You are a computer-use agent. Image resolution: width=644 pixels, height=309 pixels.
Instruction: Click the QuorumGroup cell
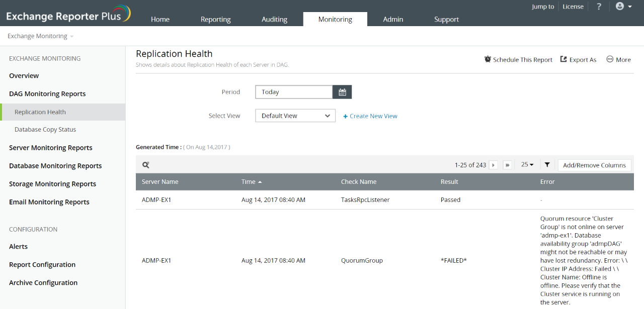[x=362, y=261]
